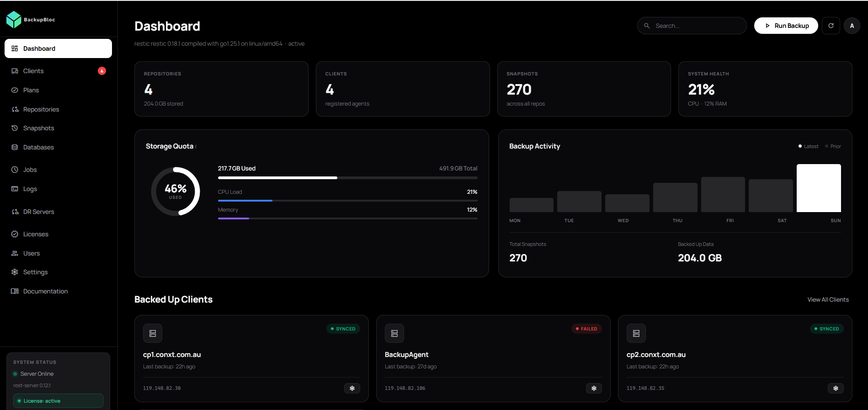The image size is (868, 410).
Task: Open the Jobs menu item
Action: click(x=58, y=170)
